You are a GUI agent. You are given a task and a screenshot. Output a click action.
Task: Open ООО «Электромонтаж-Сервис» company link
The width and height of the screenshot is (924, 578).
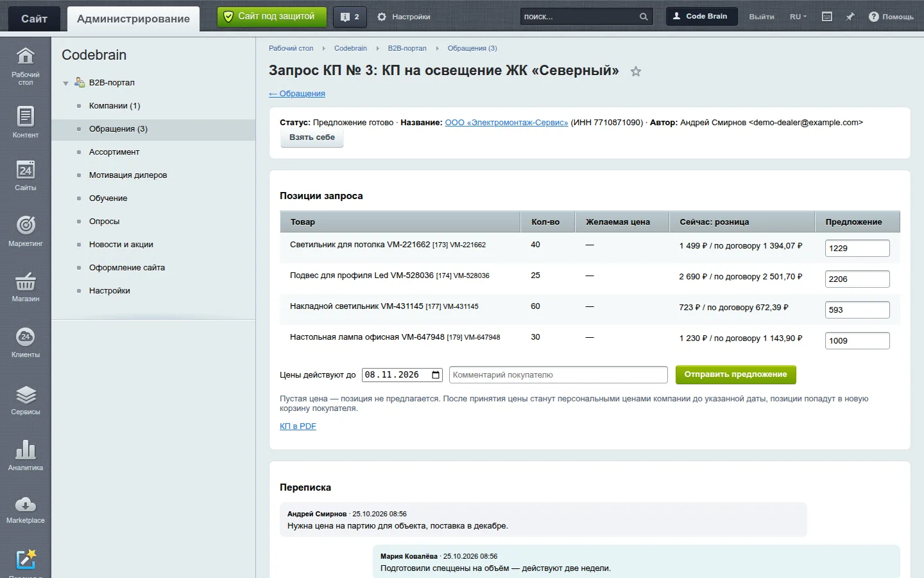pyautogui.click(x=506, y=123)
